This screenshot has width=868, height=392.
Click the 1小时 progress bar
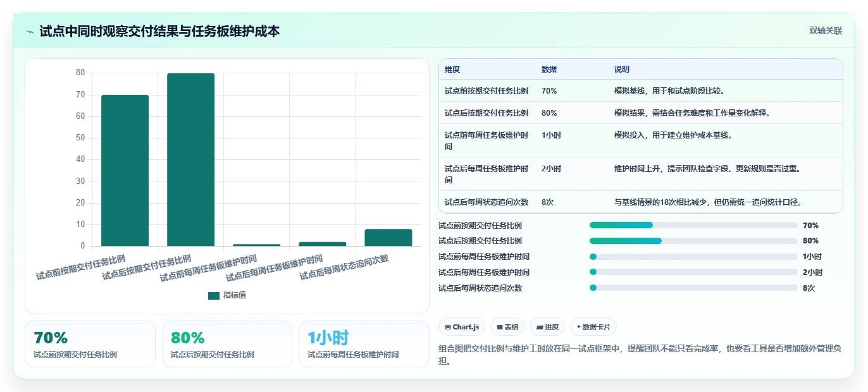click(x=693, y=257)
